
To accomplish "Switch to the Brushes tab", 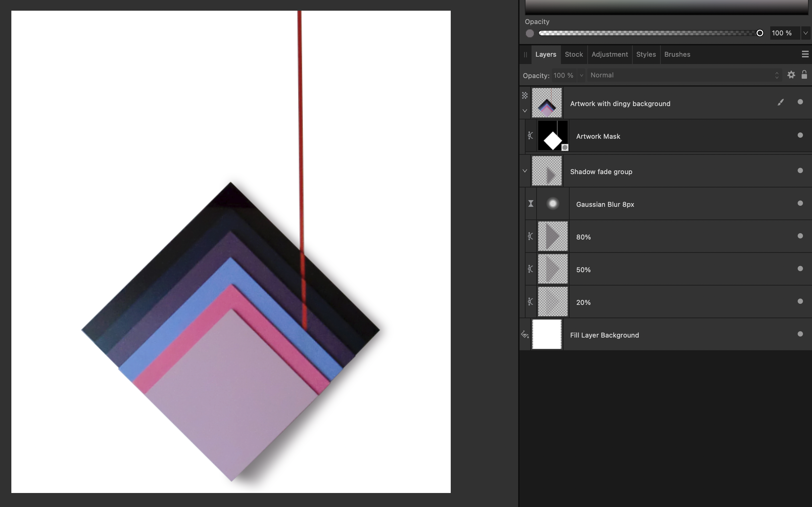I will point(677,54).
